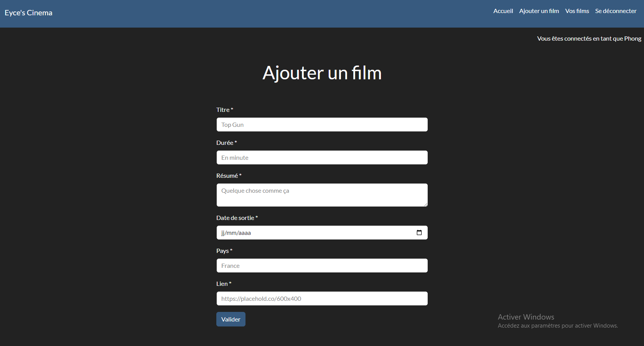Focus the Lien URL field
This screenshot has width=644, height=346.
pos(322,298)
